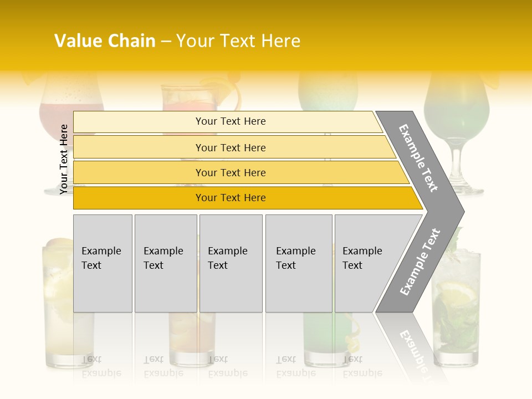Select the darkest golden text bar

231,198
